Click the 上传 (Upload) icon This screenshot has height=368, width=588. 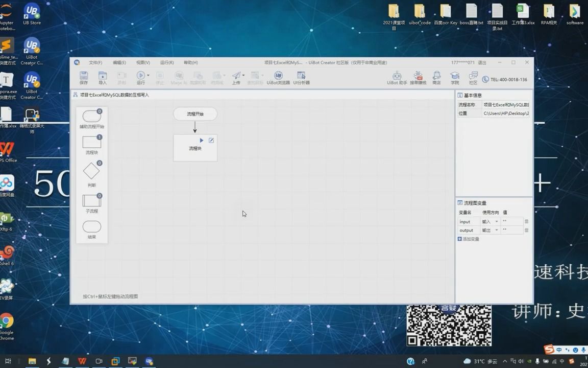236,77
